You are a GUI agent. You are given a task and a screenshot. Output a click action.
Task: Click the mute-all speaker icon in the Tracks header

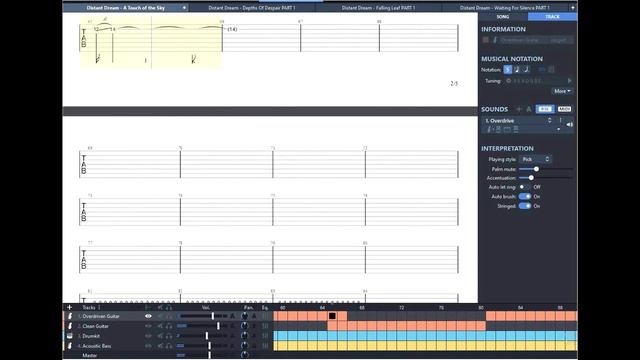160,307
